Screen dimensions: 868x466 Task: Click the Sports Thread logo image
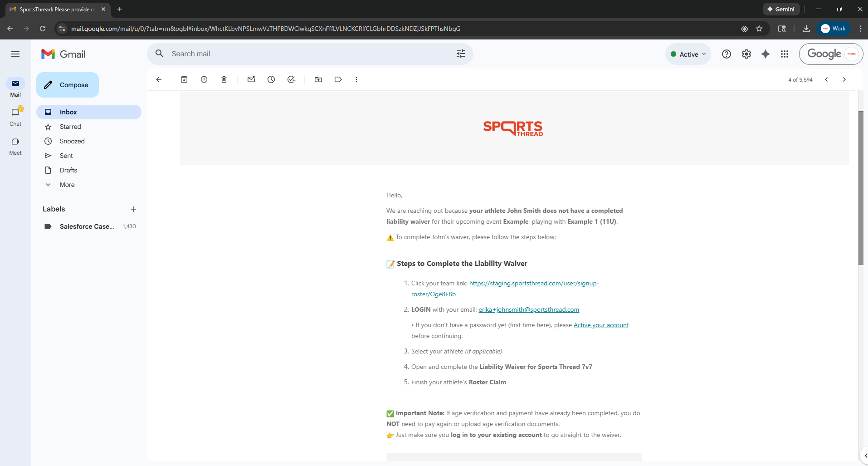513,128
